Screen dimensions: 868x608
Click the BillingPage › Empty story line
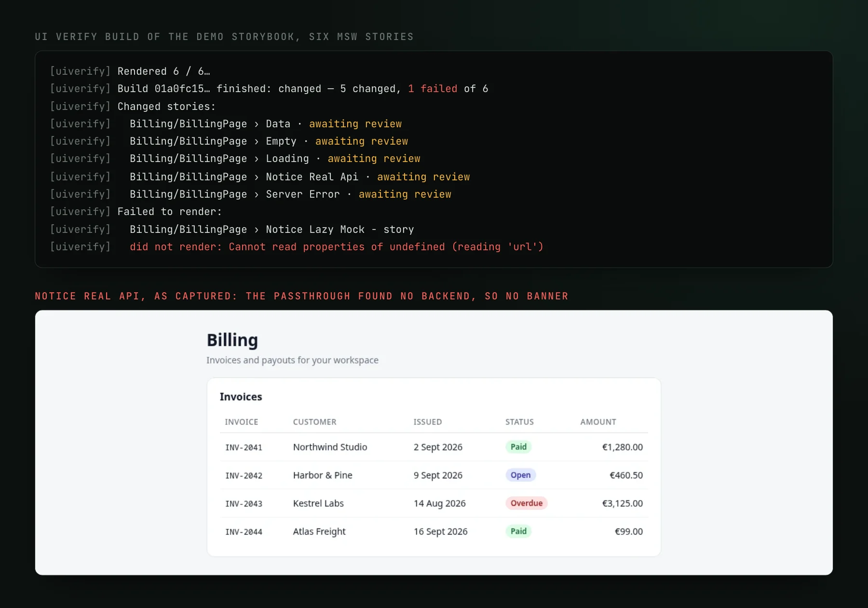pyautogui.click(x=229, y=141)
